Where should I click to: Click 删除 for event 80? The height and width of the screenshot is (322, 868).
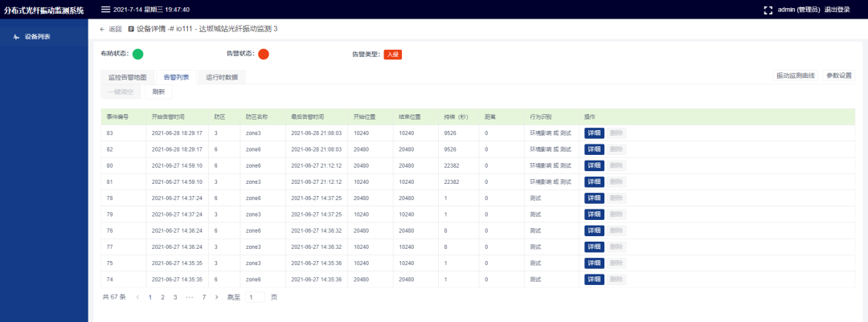[616, 165]
